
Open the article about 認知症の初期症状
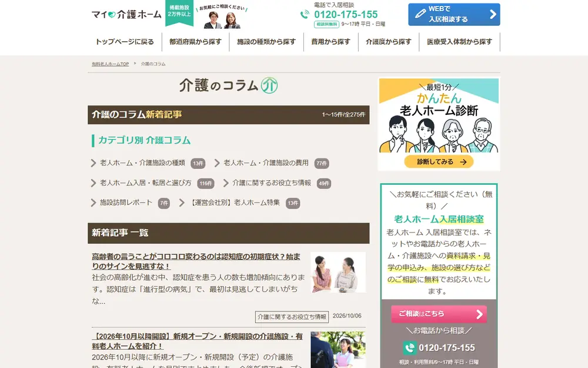click(x=196, y=261)
